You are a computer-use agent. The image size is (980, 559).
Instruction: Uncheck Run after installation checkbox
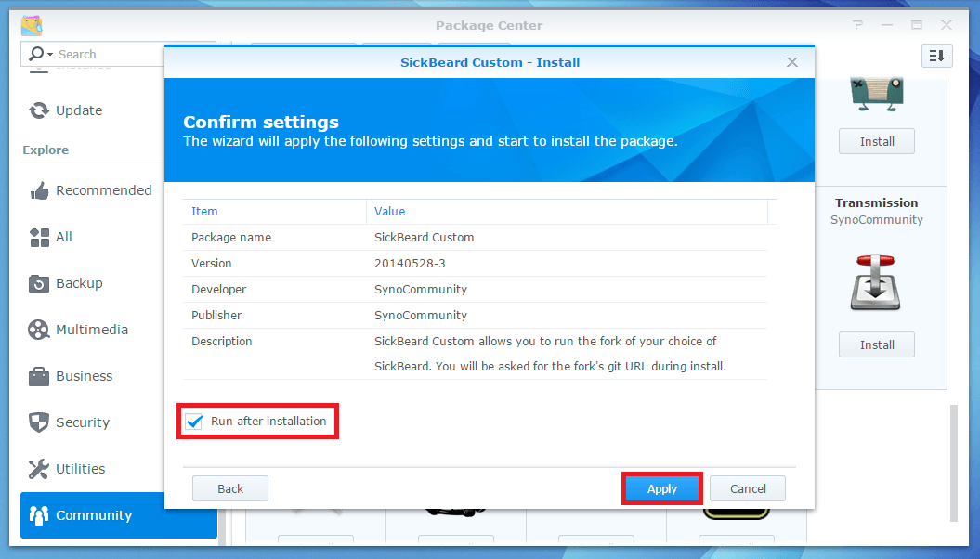pyautogui.click(x=194, y=422)
